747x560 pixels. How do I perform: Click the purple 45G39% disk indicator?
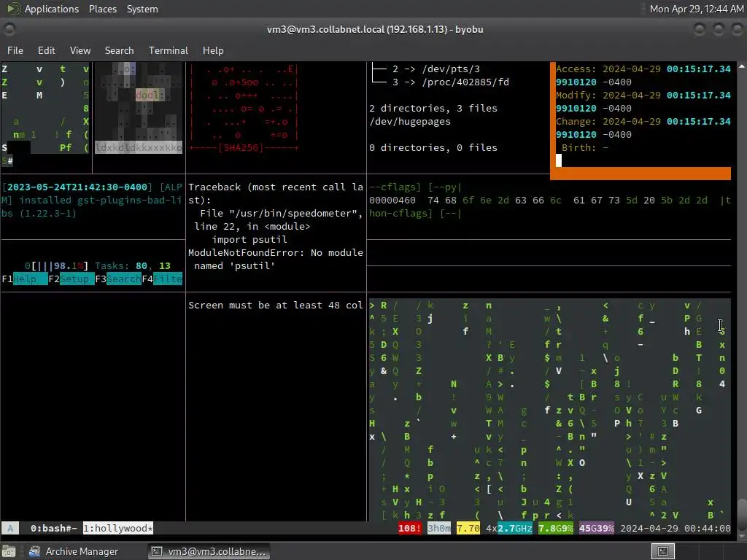pos(597,528)
